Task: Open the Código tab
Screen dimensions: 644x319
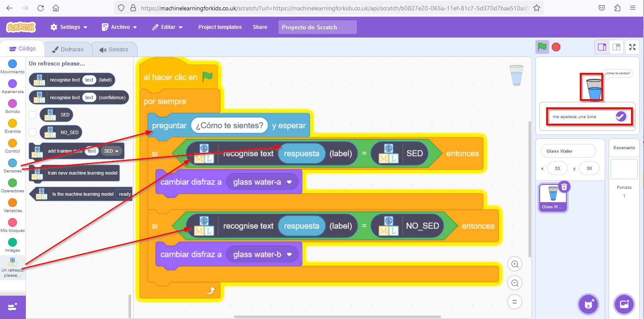Action: click(x=22, y=49)
